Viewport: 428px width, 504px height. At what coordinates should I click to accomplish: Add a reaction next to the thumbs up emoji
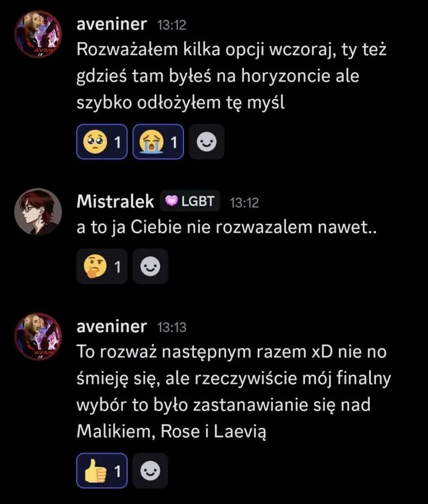point(150,471)
